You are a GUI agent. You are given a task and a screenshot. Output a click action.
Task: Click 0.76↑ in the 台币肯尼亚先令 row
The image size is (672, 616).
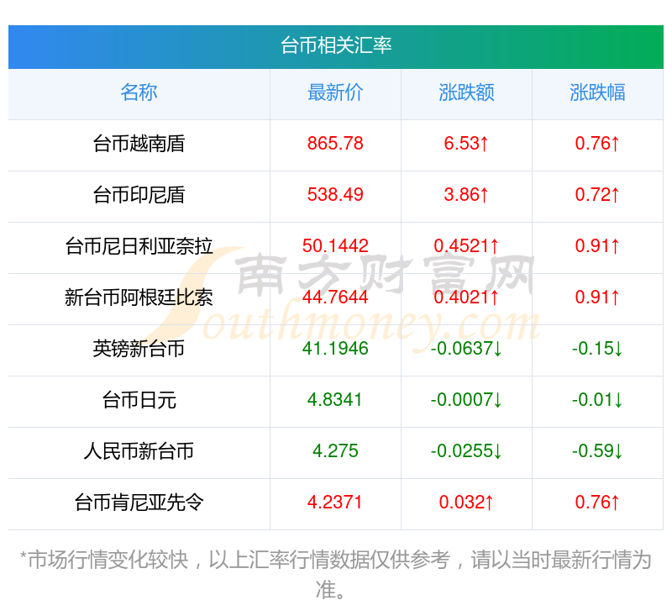point(597,503)
